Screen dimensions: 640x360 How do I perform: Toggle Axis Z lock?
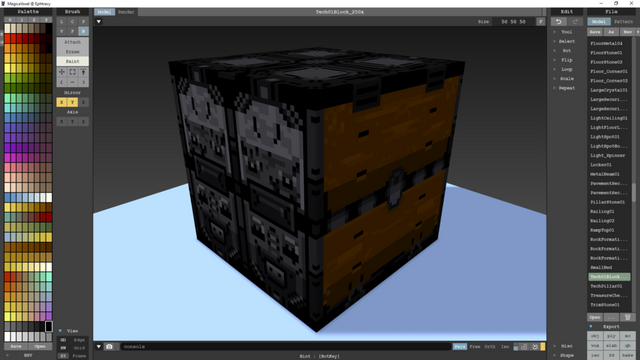tap(83, 122)
